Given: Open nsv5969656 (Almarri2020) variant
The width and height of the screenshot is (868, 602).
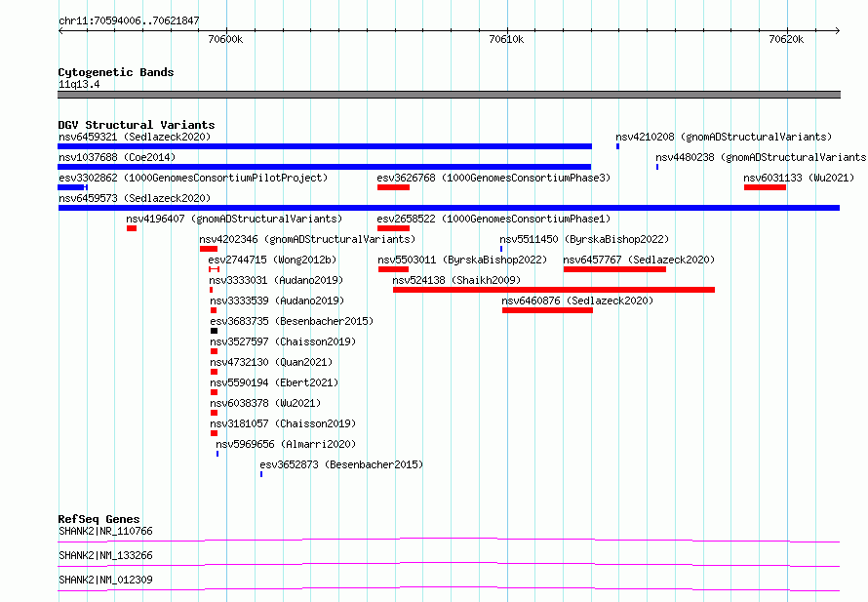Looking at the screenshot, I should (x=286, y=444).
